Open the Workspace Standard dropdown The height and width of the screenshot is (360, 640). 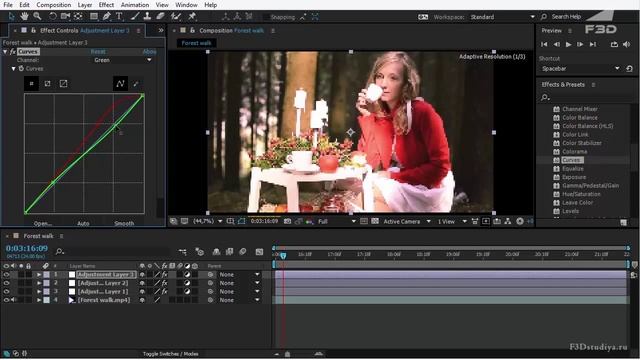[x=502, y=17]
